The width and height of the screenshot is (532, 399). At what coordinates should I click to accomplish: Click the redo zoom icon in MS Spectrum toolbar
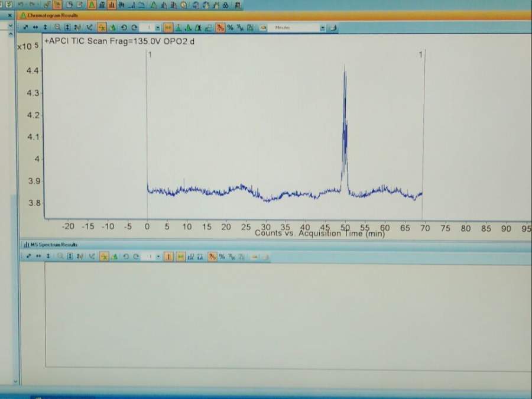(137, 257)
